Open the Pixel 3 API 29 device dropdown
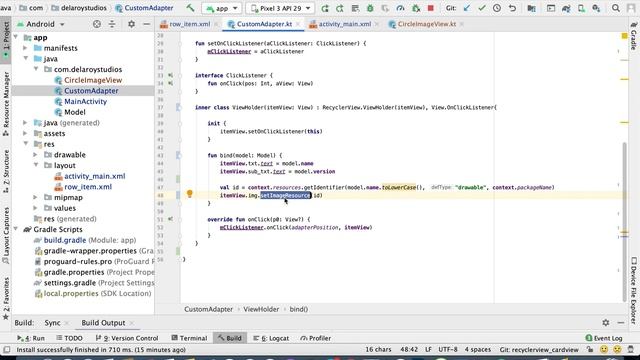 pos(281,8)
